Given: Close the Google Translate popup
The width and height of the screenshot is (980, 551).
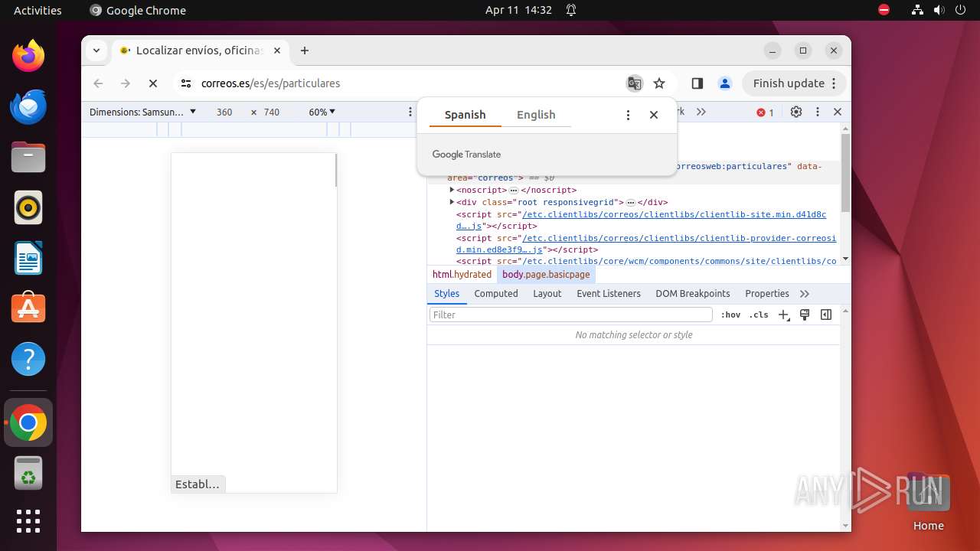Looking at the screenshot, I should click(654, 115).
